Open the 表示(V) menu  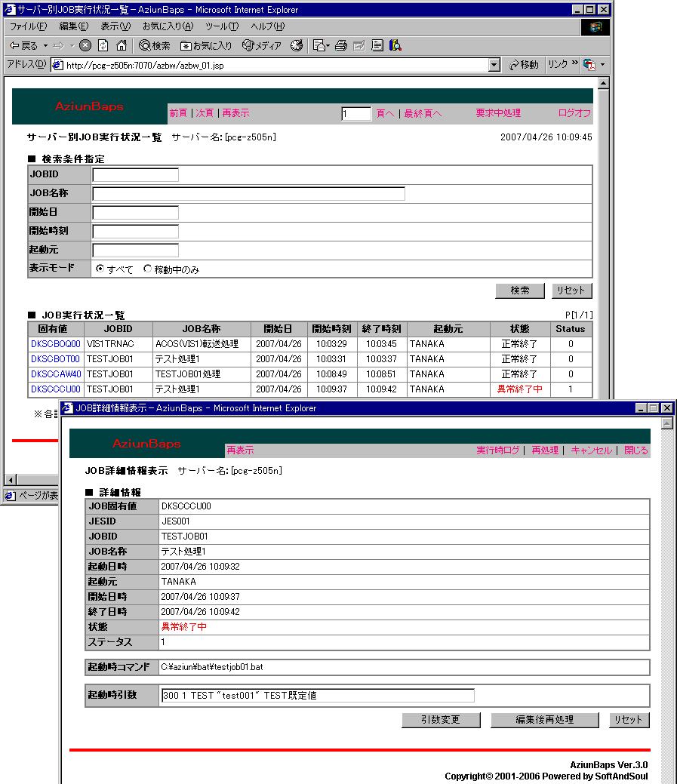pyautogui.click(x=115, y=26)
